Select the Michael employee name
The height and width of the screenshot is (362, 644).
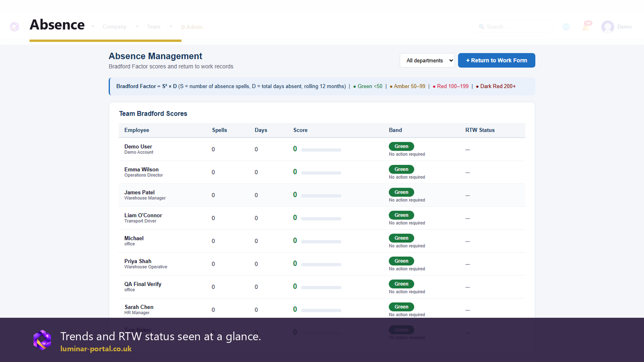tap(134, 238)
